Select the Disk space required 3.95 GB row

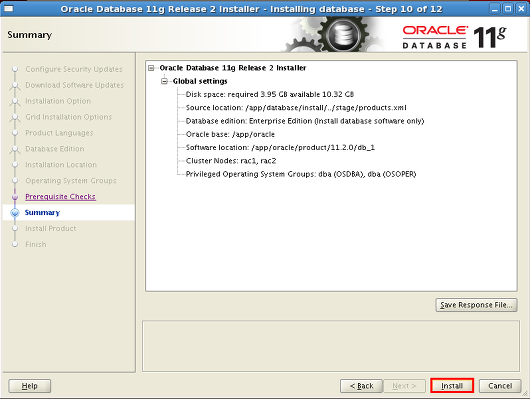pos(270,94)
